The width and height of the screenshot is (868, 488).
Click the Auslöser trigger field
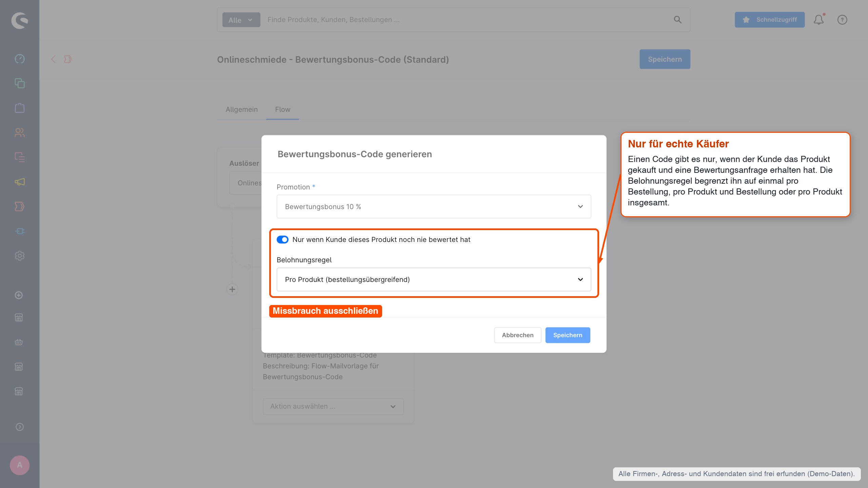click(x=245, y=183)
